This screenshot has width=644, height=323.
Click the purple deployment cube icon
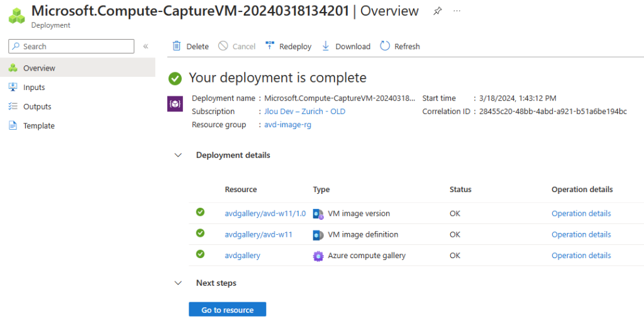click(x=175, y=104)
